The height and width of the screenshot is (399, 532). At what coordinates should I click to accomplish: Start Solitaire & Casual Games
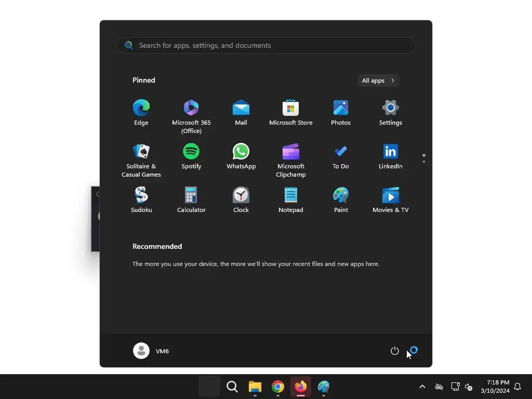click(141, 160)
